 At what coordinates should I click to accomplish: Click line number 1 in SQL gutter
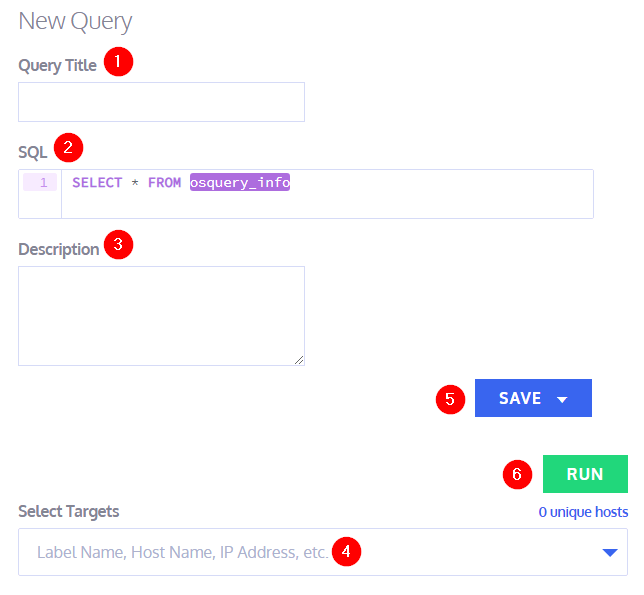tap(42, 183)
